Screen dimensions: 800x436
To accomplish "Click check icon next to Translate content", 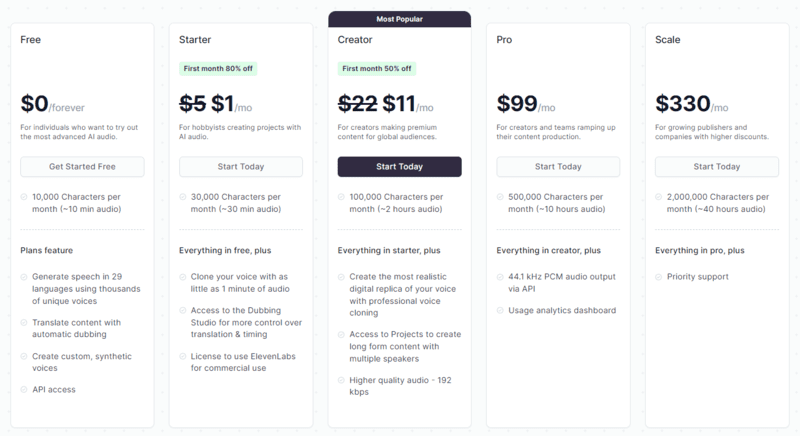I will (24, 323).
